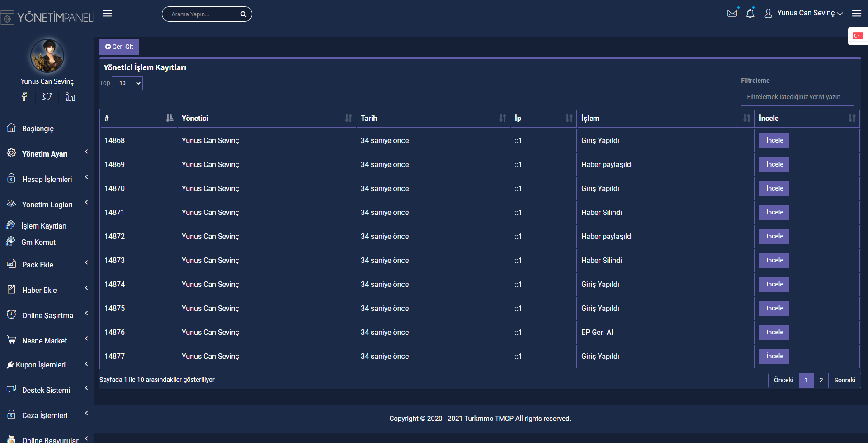Click the YÖNETİMPANELİ logo
The height and width of the screenshot is (443, 868).
[48, 18]
